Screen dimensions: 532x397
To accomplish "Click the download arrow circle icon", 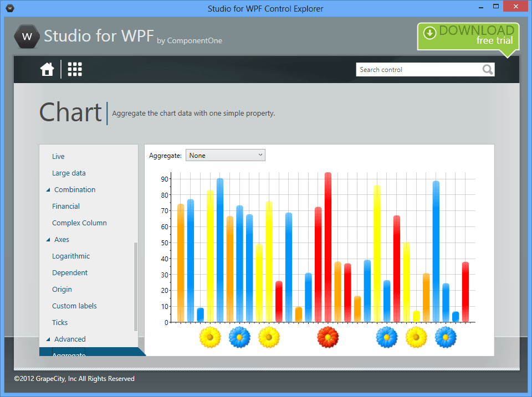I will tap(429, 33).
